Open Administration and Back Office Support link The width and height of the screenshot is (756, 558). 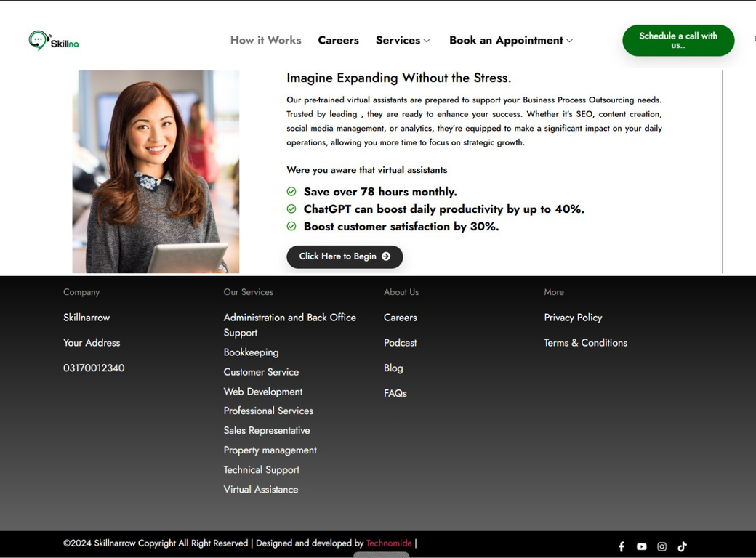click(x=290, y=325)
